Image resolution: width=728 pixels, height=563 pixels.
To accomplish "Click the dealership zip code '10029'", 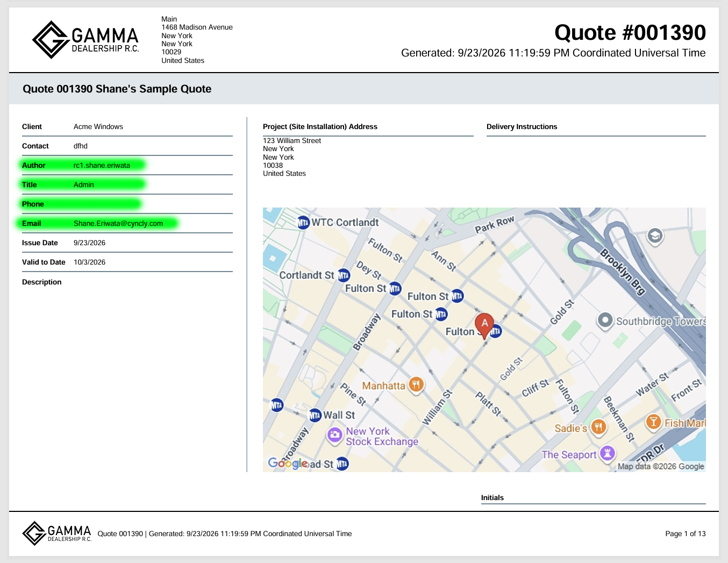I will 171,52.
